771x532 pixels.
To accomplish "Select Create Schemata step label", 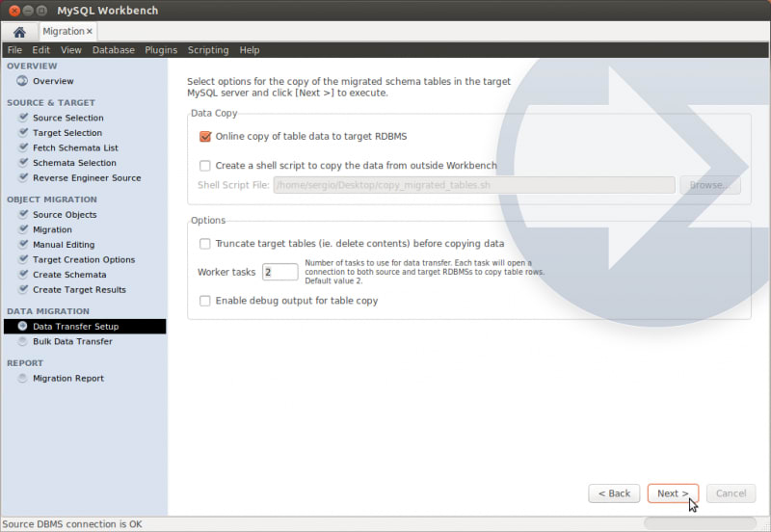I will pos(69,275).
